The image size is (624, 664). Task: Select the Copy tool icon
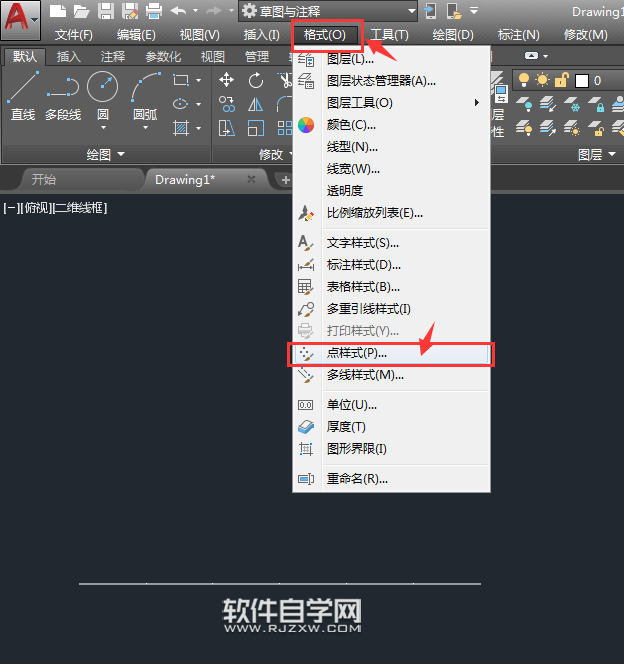pos(226,104)
